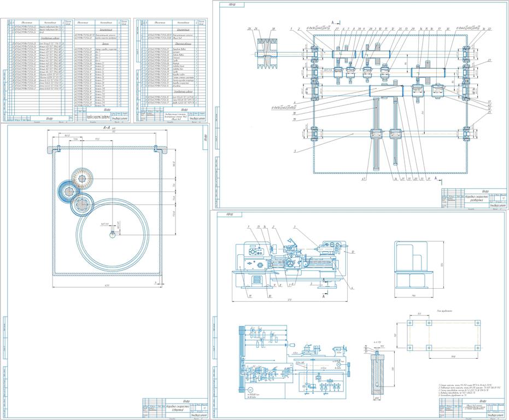Select the leftmost gear in section A-A

pos(68,191)
